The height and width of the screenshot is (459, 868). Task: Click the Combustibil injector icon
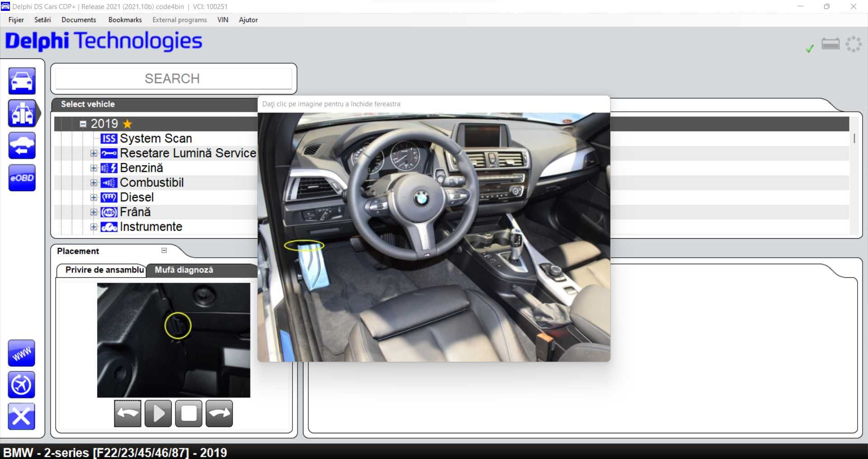(108, 183)
